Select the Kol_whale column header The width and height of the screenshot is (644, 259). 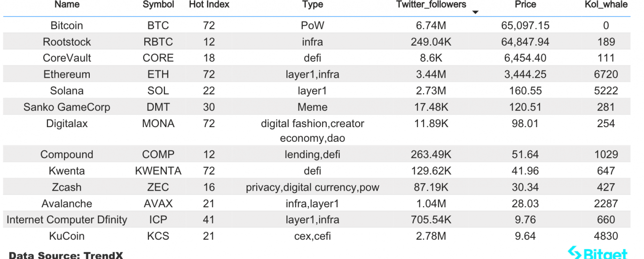606,5
